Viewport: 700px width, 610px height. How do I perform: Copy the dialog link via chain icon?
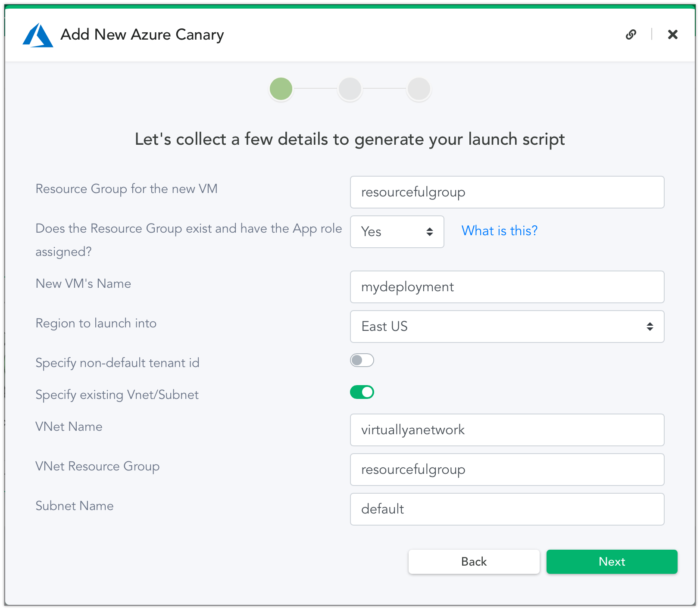click(631, 34)
